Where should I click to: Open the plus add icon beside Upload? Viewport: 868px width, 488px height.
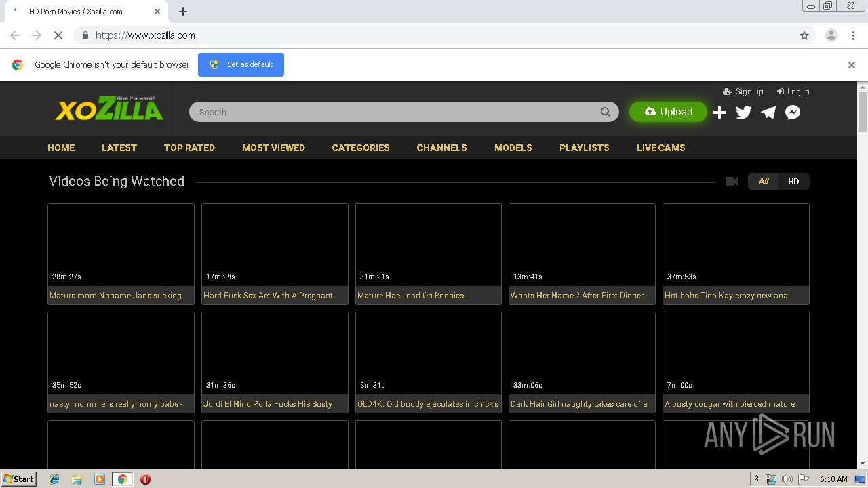(719, 113)
